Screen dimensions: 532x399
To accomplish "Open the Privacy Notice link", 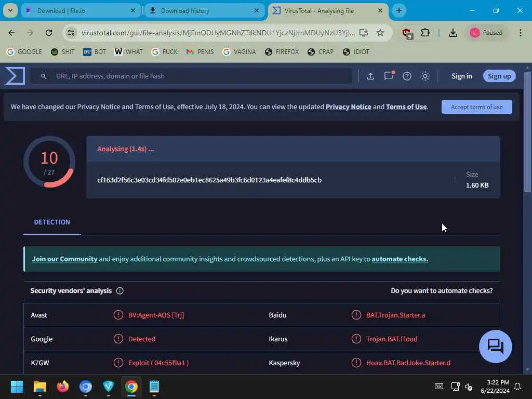I will [x=348, y=107].
